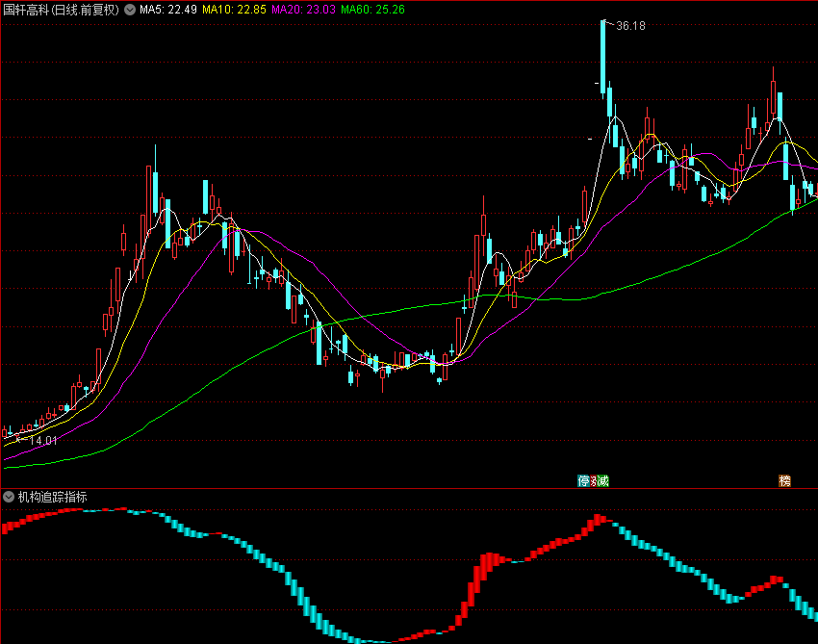Click the magenta MA20: 23.03 label
Viewport: 818px width, 644px height.
click(303, 10)
